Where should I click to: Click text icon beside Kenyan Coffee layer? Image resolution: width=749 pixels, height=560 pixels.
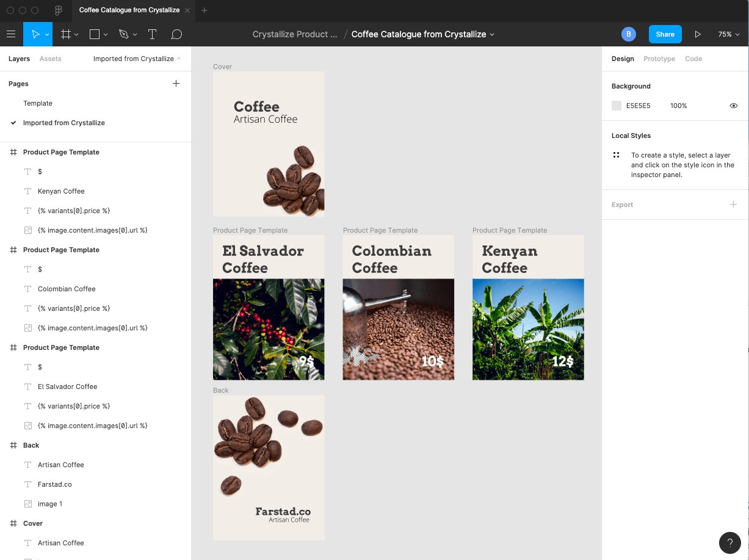coord(27,191)
